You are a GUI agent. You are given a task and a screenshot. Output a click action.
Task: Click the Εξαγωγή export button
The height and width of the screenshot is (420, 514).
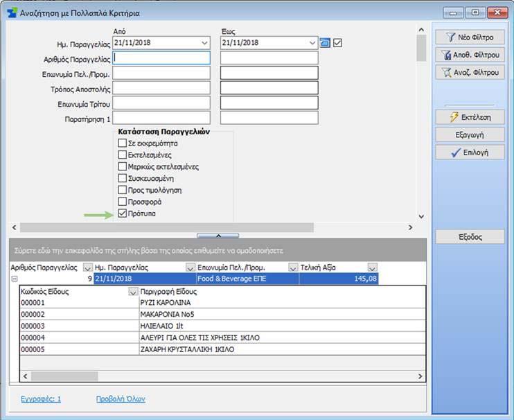[x=470, y=134]
